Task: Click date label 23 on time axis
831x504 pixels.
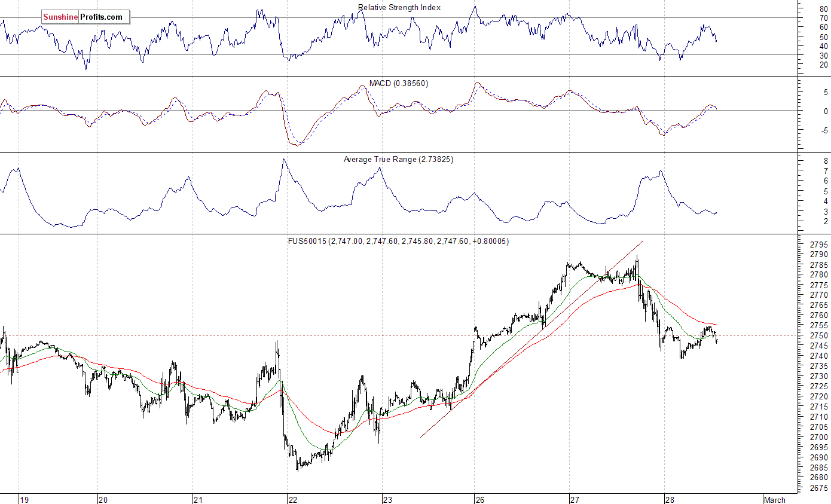Action: [387, 499]
